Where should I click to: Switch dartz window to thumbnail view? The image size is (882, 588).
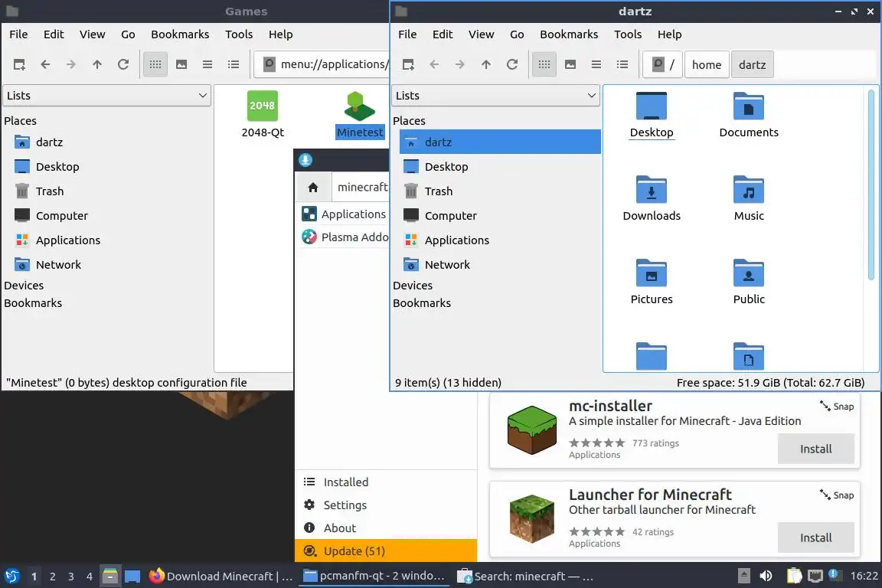coord(570,64)
